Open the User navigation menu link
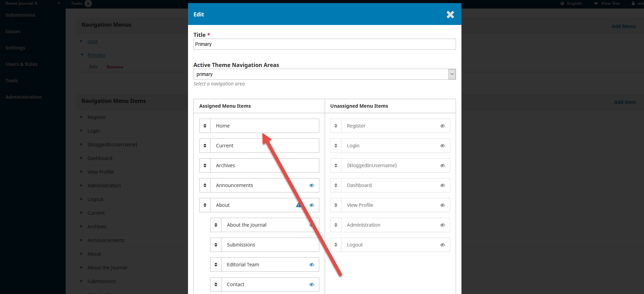 click(93, 41)
